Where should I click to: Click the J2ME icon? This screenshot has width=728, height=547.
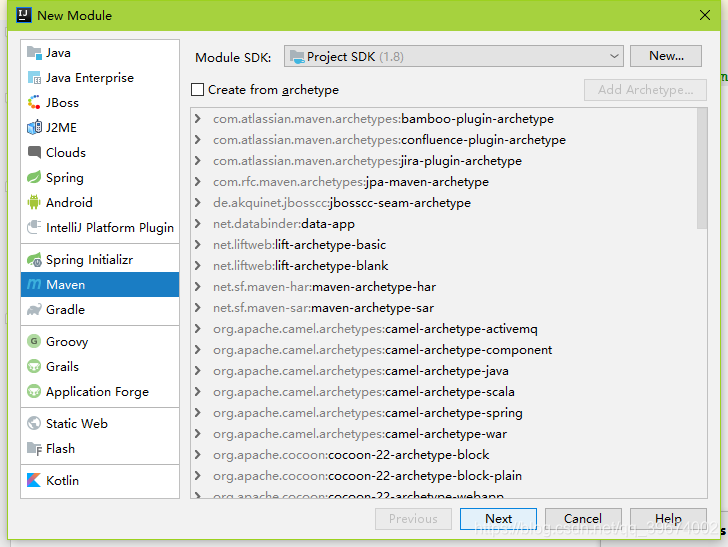pos(34,127)
